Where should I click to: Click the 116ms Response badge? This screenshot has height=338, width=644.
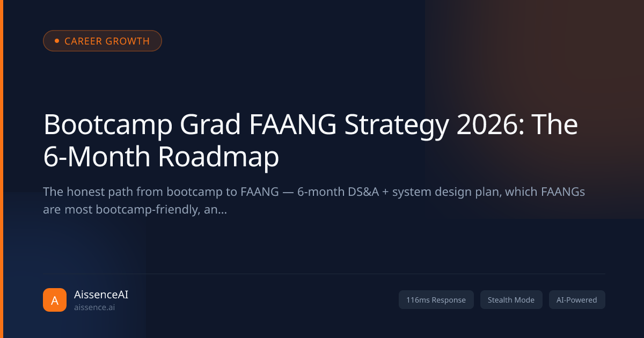[x=436, y=300]
